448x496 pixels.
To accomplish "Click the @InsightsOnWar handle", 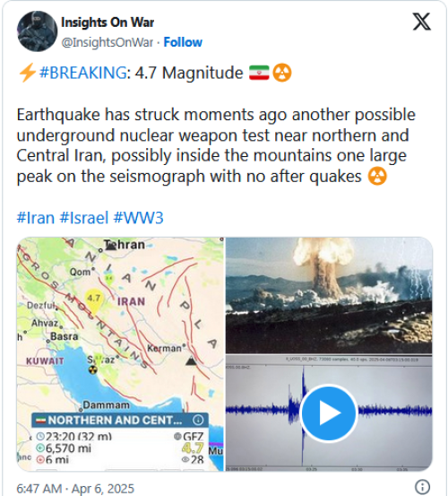I will tap(108, 42).
